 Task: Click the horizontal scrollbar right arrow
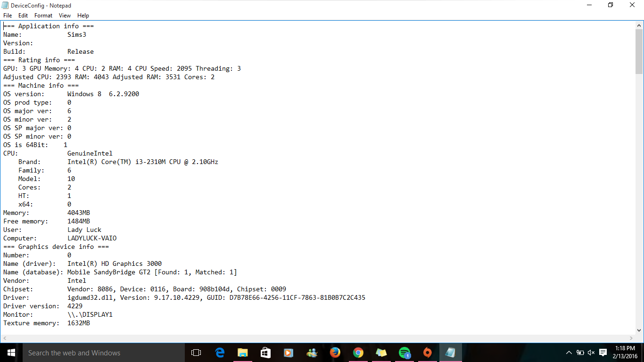(x=631, y=338)
